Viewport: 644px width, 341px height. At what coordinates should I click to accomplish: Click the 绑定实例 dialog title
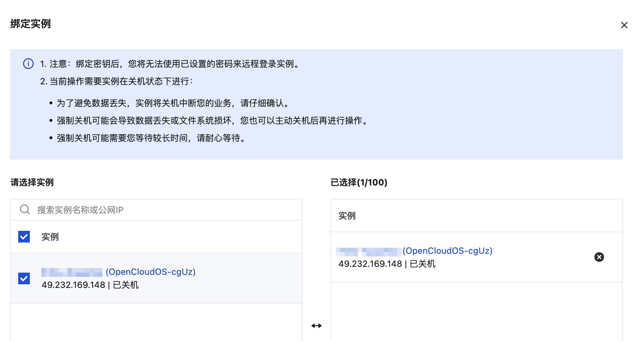click(31, 24)
